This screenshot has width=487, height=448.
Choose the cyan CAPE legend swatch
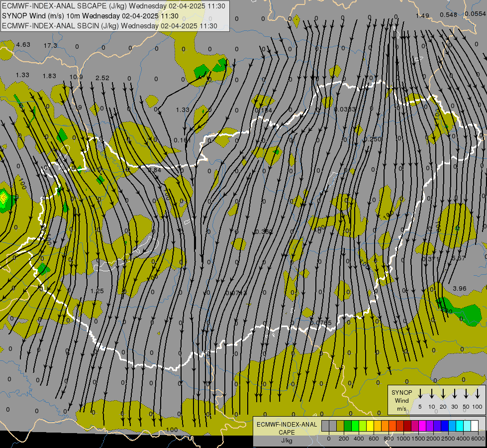(x=460, y=426)
